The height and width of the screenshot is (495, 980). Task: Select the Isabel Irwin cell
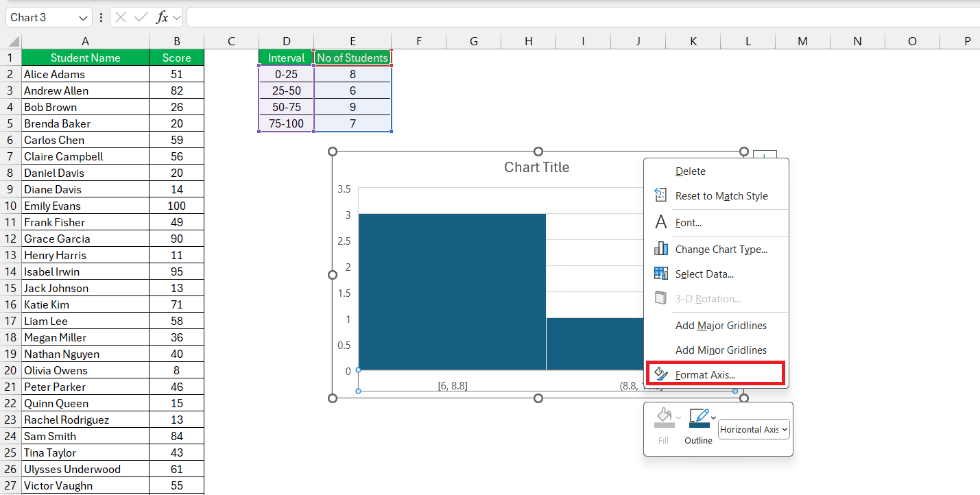pos(85,271)
